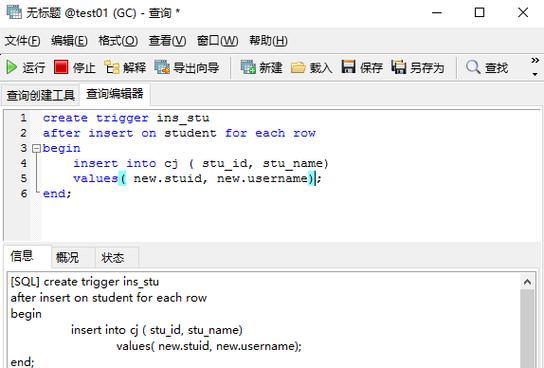The height and width of the screenshot is (368, 544).
Task: Click the 查找 text label
Action: [x=496, y=68]
